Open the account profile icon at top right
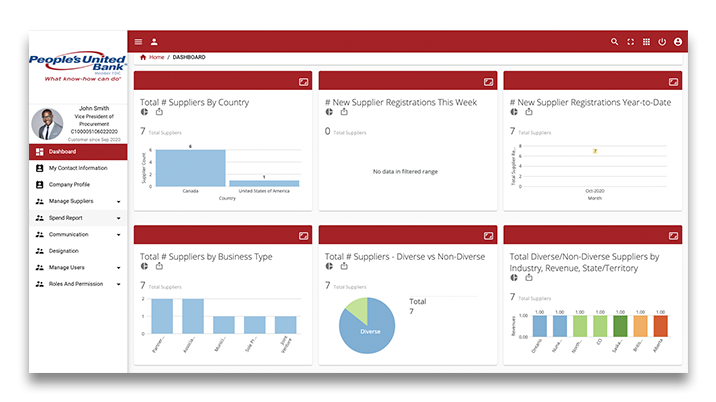This screenshot has width=716, height=402. pyautogui.click(x=678, y=42)
